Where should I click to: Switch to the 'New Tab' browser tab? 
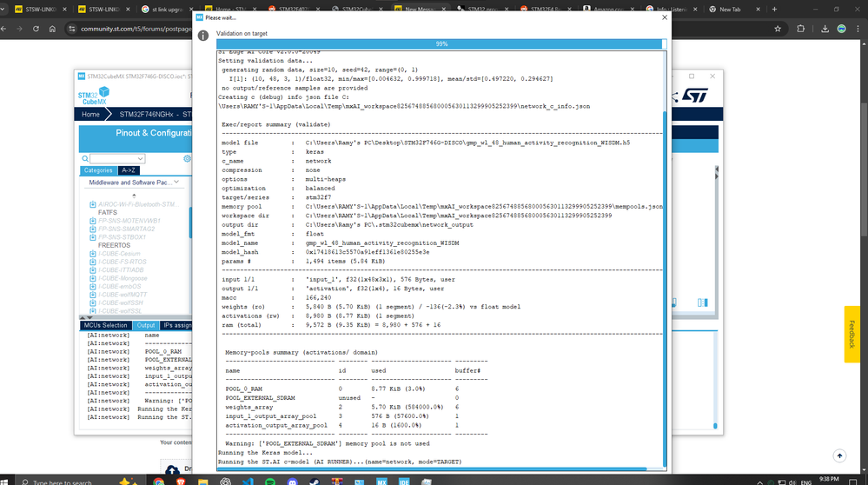pos(729,10)
